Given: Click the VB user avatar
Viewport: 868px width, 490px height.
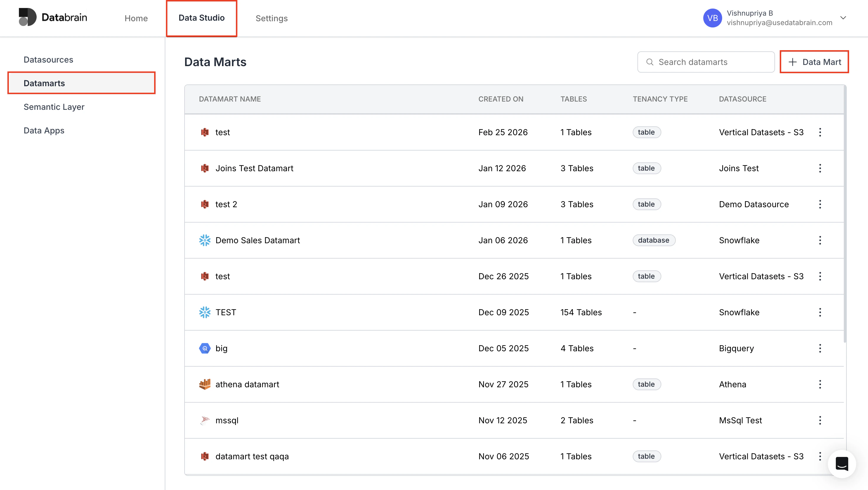Looking at the screenshot, I should point(712,18).
